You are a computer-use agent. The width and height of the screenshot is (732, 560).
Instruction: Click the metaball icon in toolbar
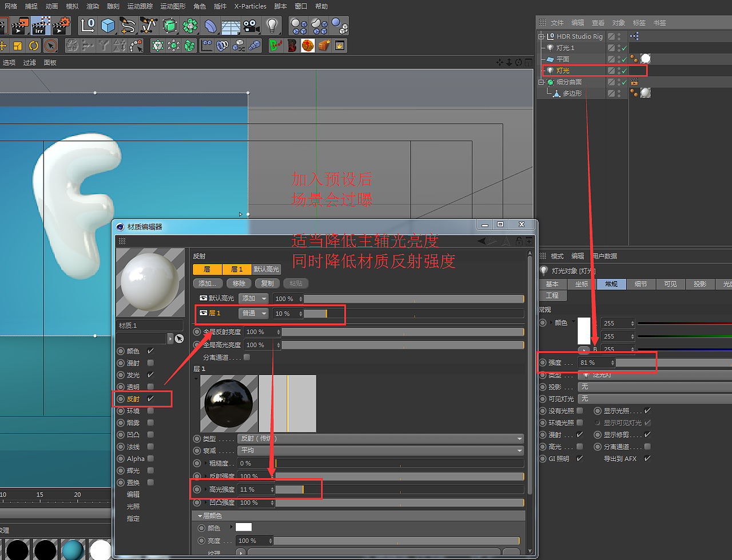click(x=319, y=26)
